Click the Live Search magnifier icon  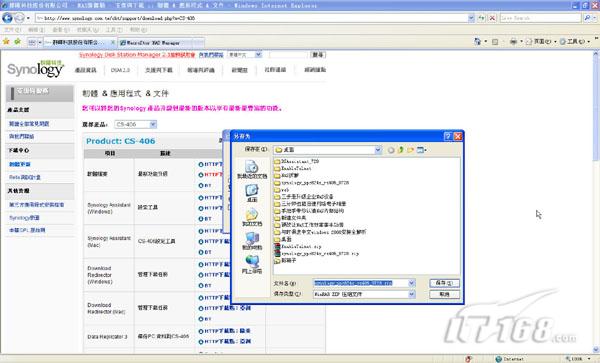[586, 18]
